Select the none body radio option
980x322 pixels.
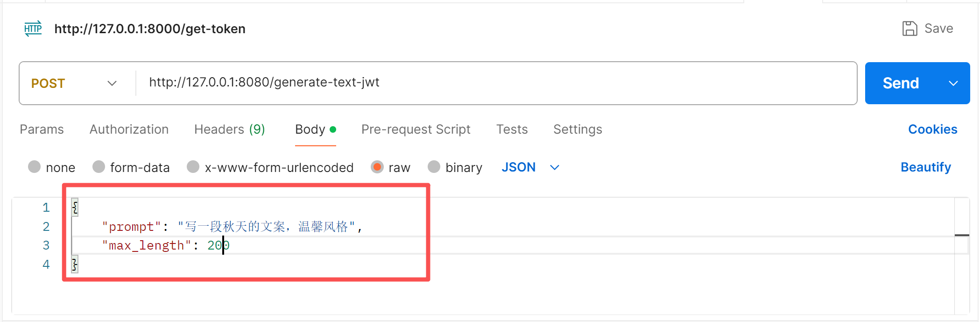pyautogui.click(x=35, y=167)
